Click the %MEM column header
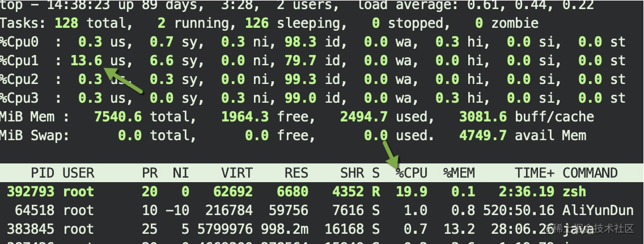This screenshot has height=244, width=644. (x=459, y=173)
